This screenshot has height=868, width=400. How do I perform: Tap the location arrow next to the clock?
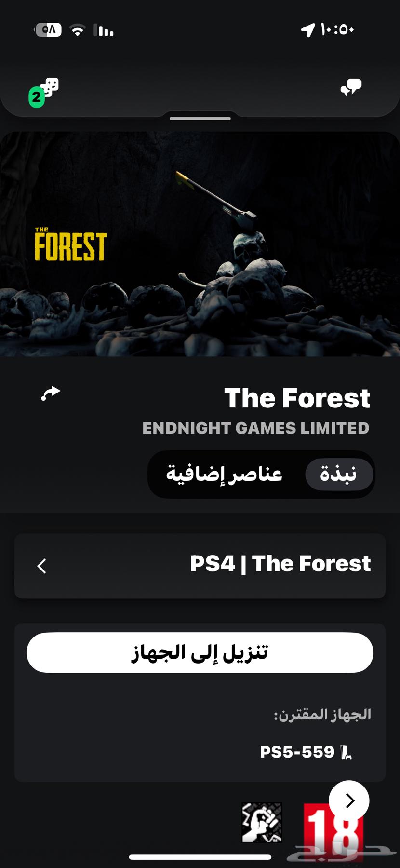(x=308, y=30)
